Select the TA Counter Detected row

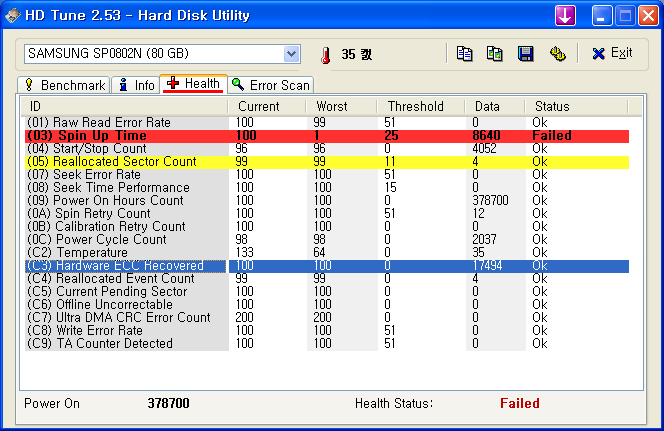click(327, 343)
